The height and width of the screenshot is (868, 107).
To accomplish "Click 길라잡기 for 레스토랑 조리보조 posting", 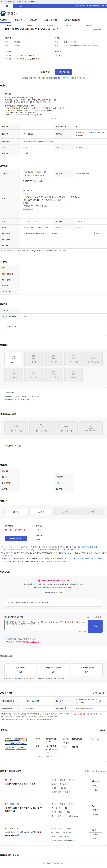I will 96,834.
